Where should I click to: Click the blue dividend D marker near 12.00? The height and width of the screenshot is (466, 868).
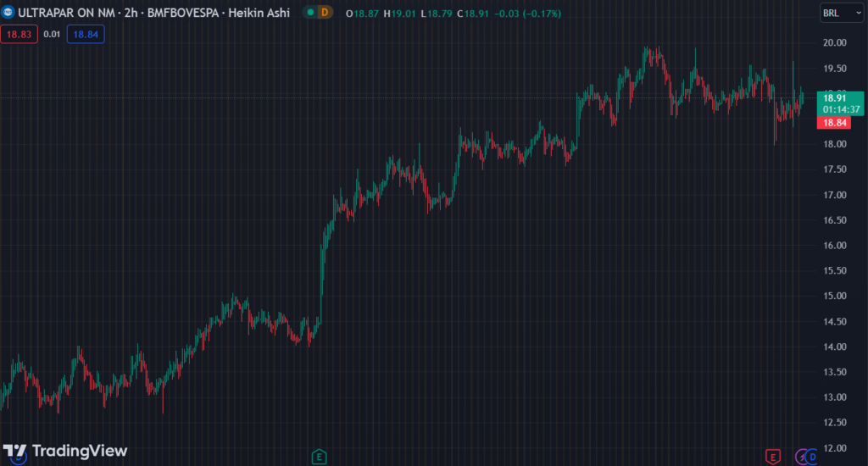click(812, 458)
